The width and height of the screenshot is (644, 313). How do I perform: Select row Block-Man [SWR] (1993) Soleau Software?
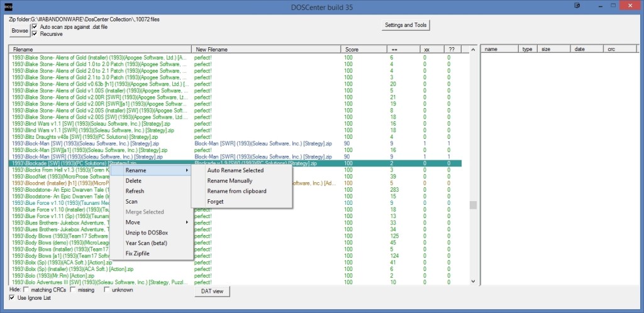pos(235,156)
